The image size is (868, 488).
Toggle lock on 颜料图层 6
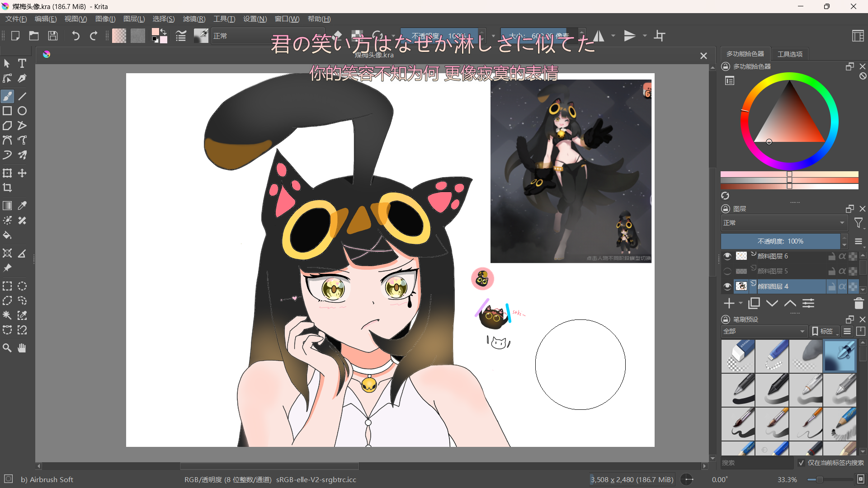point(831,256)
